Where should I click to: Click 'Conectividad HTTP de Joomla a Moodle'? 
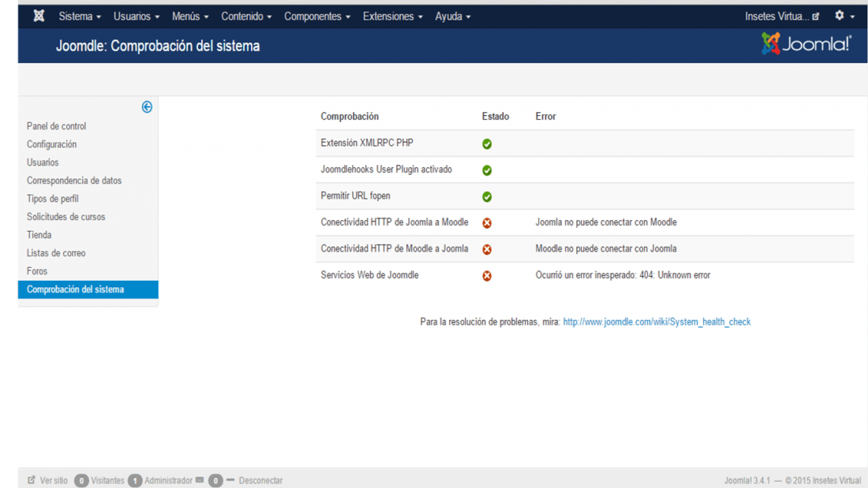[395, 222]
